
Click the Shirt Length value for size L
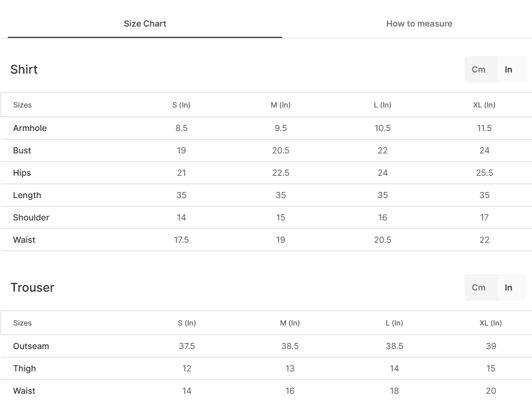tap(382, 196)
